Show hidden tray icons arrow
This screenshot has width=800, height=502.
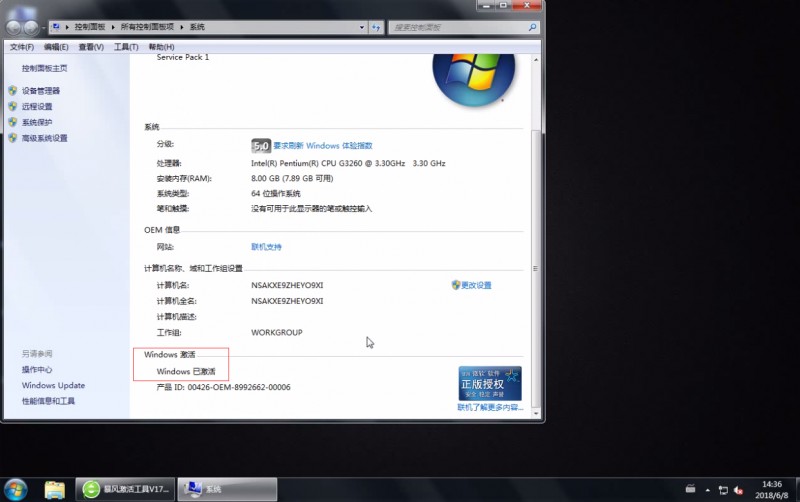(708, 490)
